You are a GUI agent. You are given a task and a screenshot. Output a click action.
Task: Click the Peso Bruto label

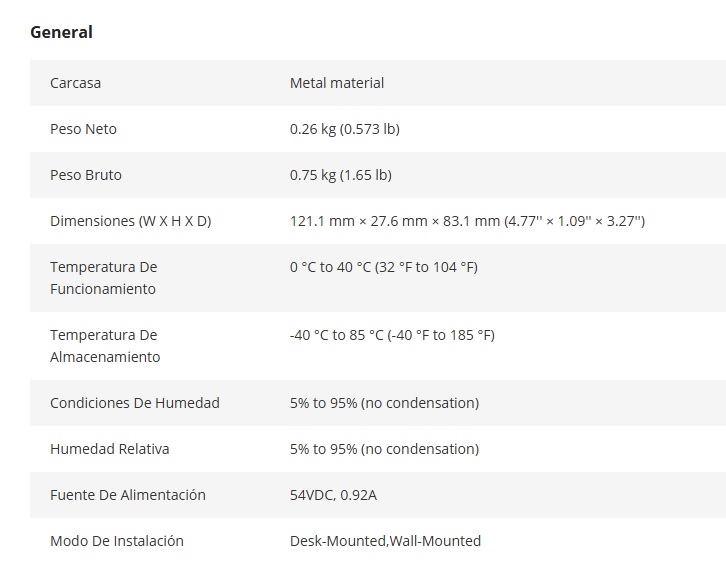click(86, 175)
